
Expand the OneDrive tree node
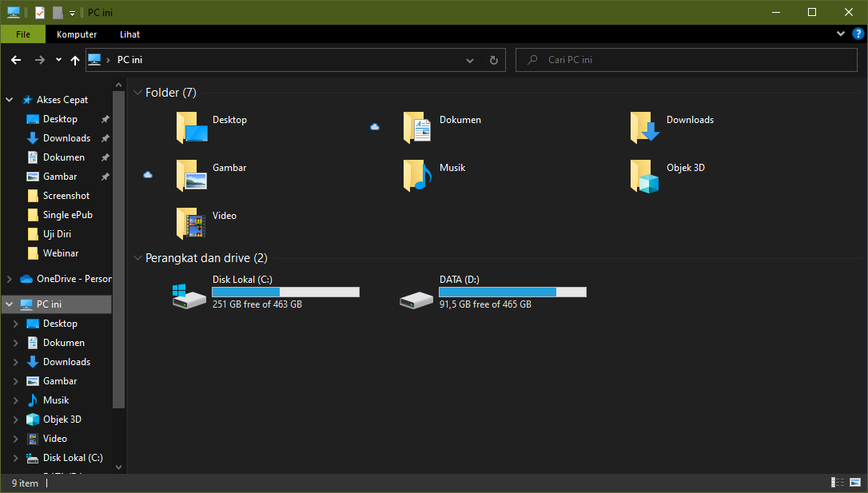click(x=10, y=279)
